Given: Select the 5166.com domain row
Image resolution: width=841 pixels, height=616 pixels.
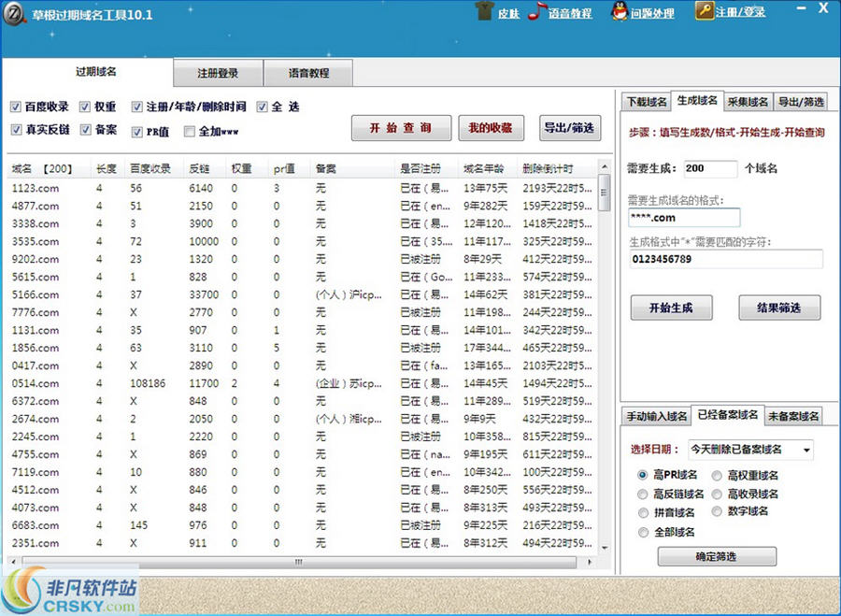Looking at the screenshot, I should [302, 294].
